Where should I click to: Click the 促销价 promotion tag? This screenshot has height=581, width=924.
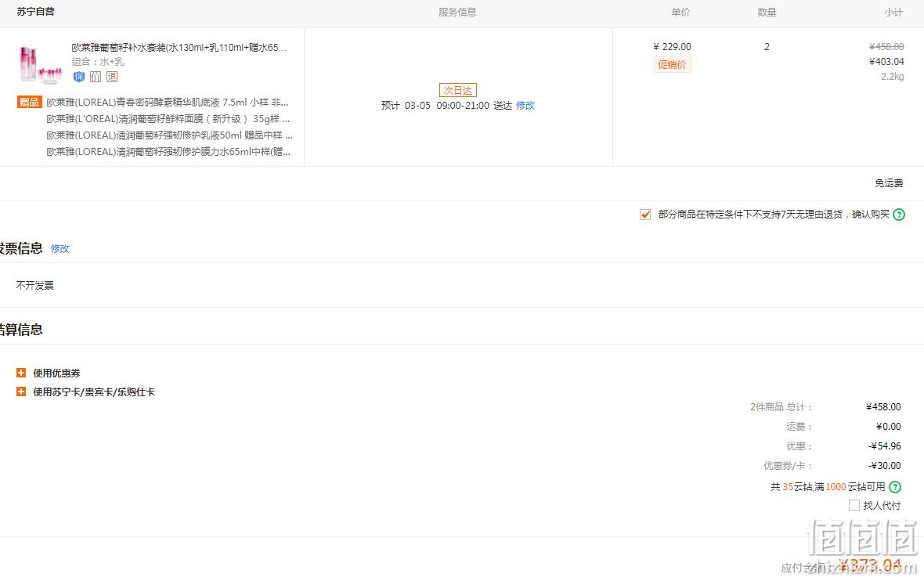pyautogui.click(x=673, y=64)
